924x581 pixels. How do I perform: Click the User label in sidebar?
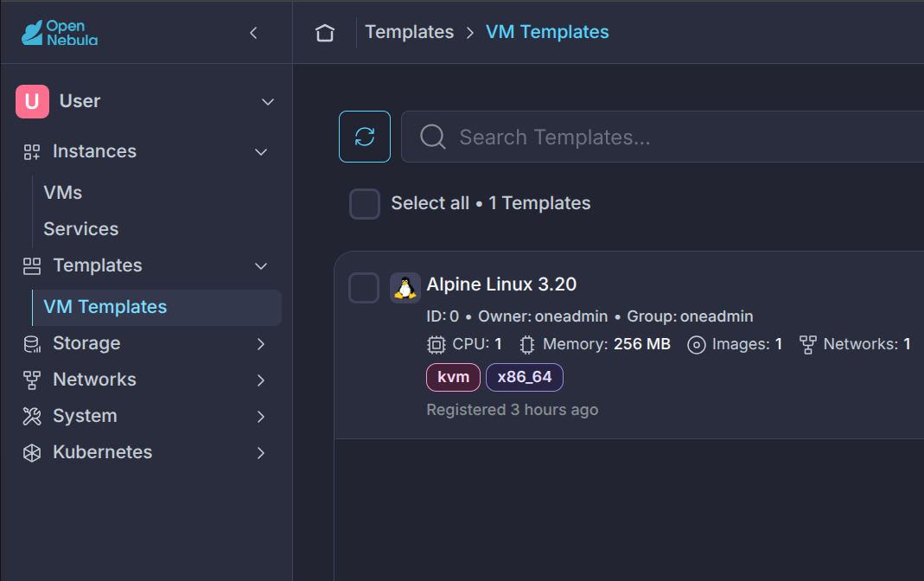point(80,101)
